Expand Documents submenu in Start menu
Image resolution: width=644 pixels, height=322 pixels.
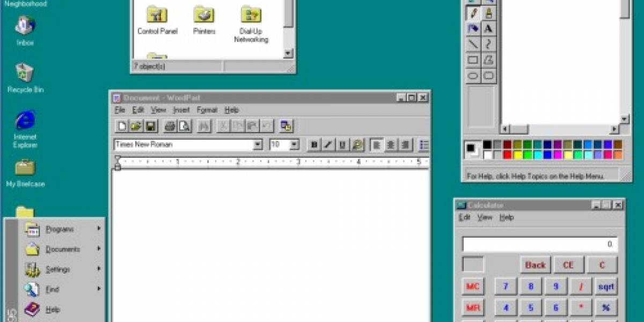point(62,249)
